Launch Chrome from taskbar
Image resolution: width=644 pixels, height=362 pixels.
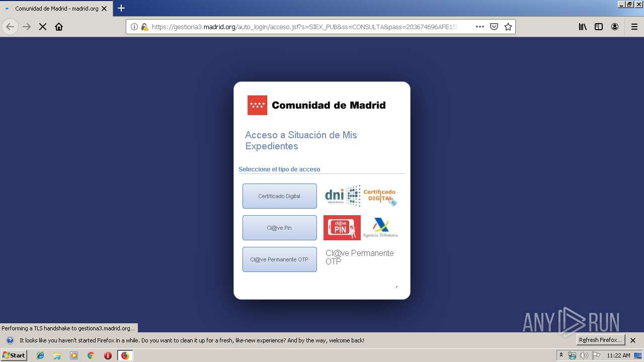[x=91, y=355]
